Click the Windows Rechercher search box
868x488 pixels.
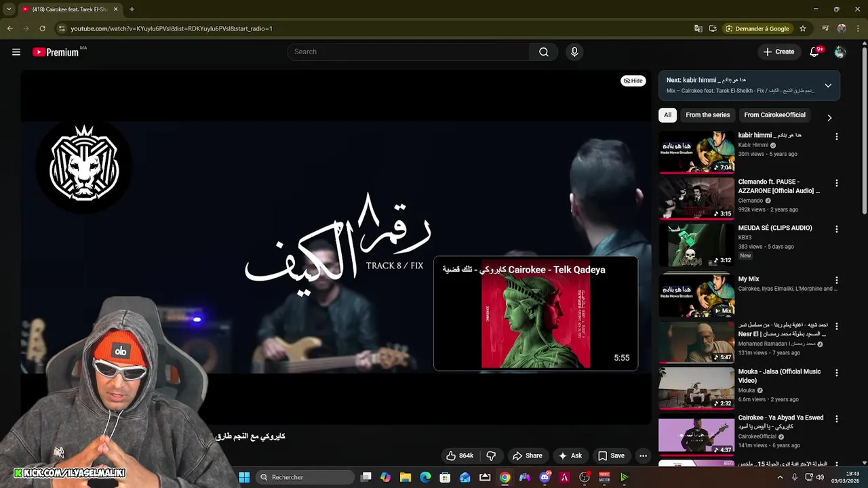305,477
